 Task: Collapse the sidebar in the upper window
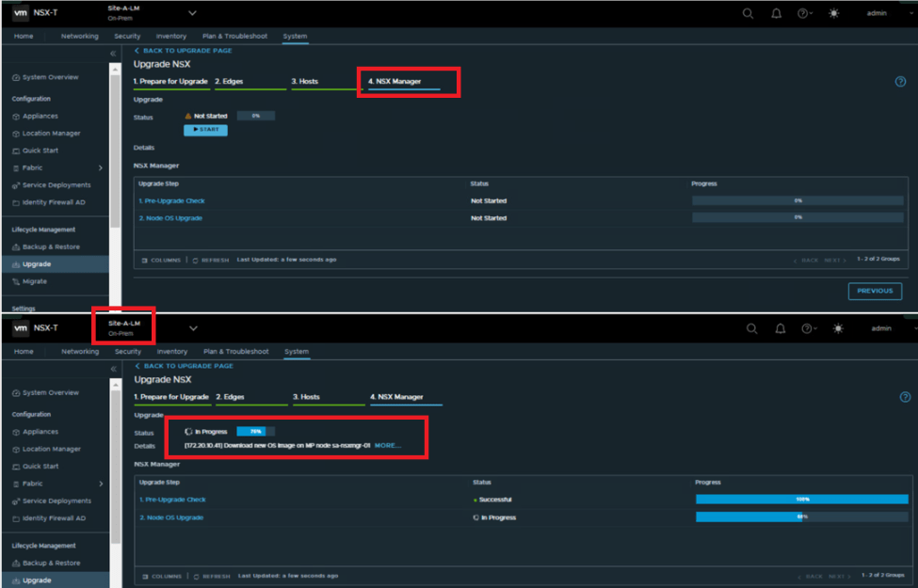pos(114,54)
